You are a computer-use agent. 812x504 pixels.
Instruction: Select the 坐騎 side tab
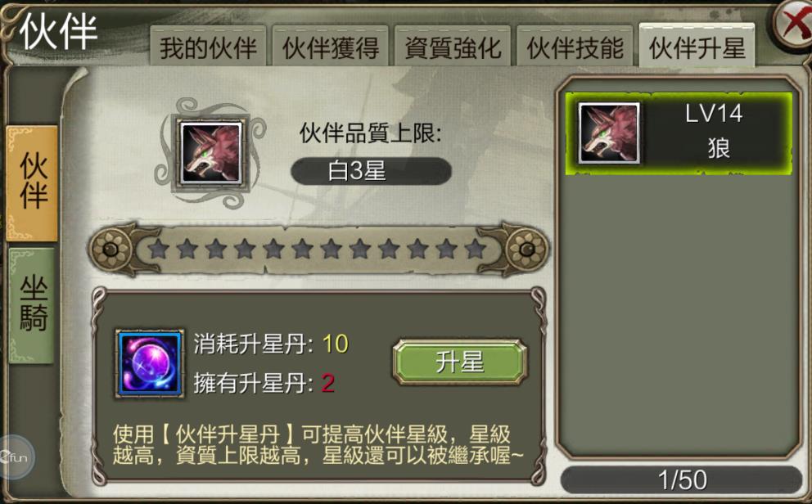(x=32, y=305)
